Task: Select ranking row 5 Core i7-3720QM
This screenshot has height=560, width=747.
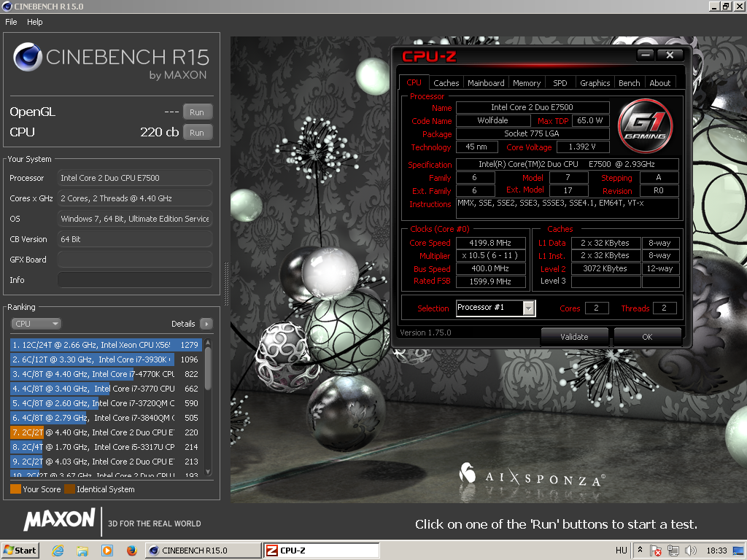Action: pos(106,403)
